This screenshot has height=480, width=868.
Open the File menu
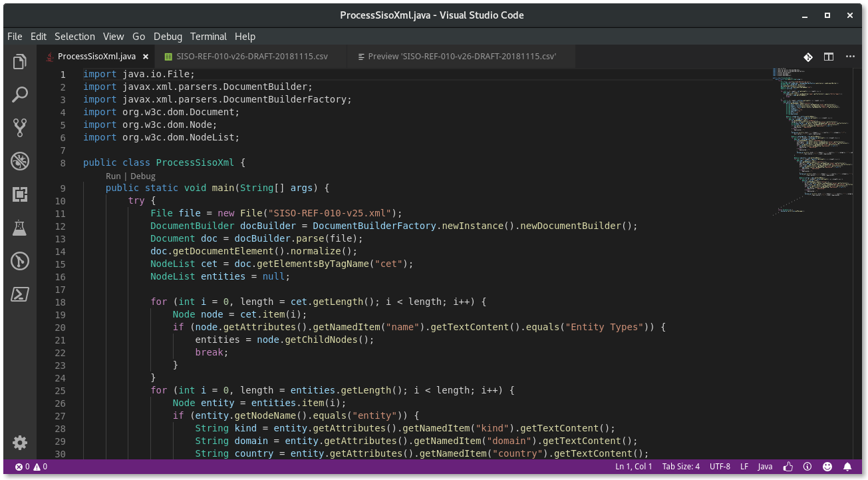tap(15, 37)
